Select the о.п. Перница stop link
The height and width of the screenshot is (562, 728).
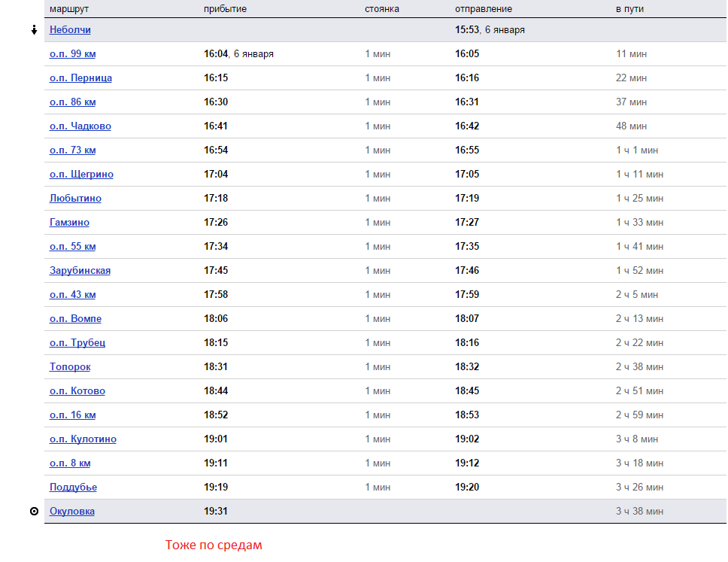pyautogui.click(x=80, y=78)
